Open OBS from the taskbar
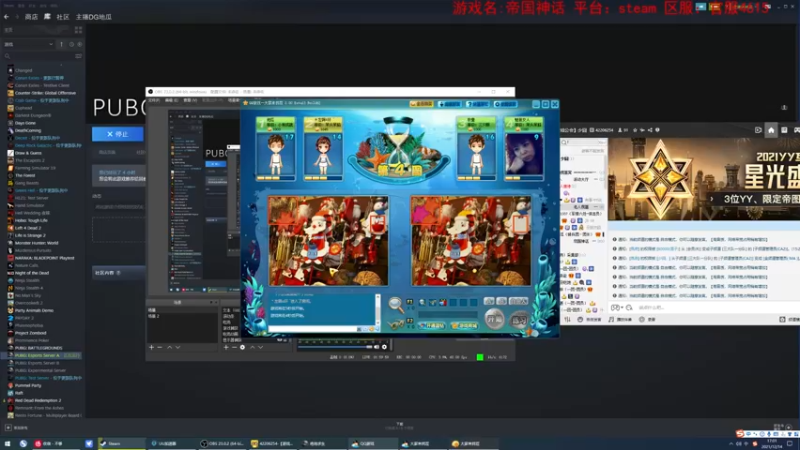 point(222,444)
